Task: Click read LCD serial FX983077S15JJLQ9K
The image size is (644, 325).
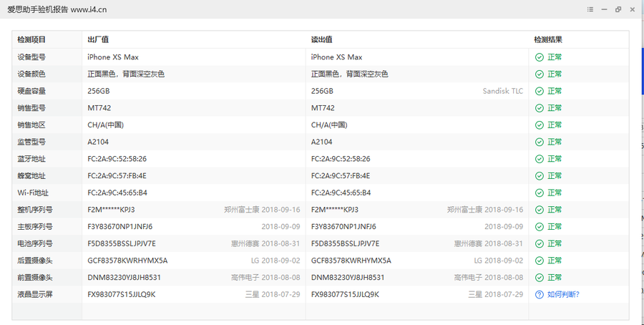Action: (345, 295)
